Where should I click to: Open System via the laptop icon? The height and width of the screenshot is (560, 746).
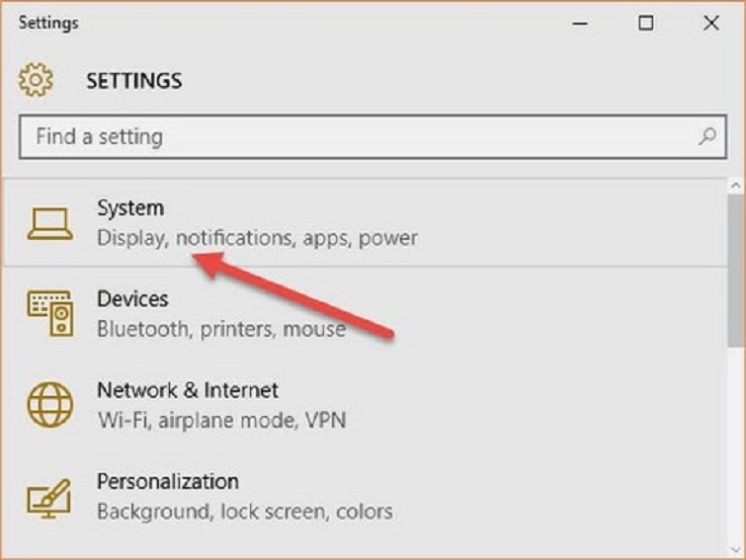pos(49,223)
